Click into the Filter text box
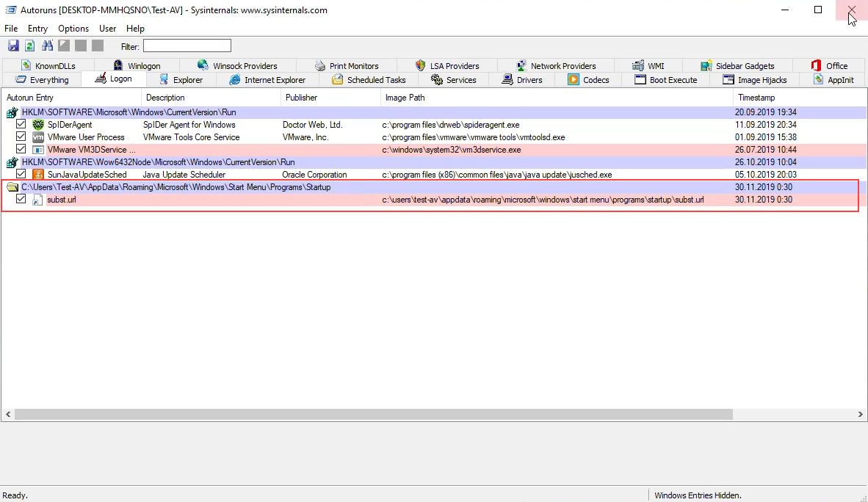This screenshot has height=502, width=868. (187, 46)
